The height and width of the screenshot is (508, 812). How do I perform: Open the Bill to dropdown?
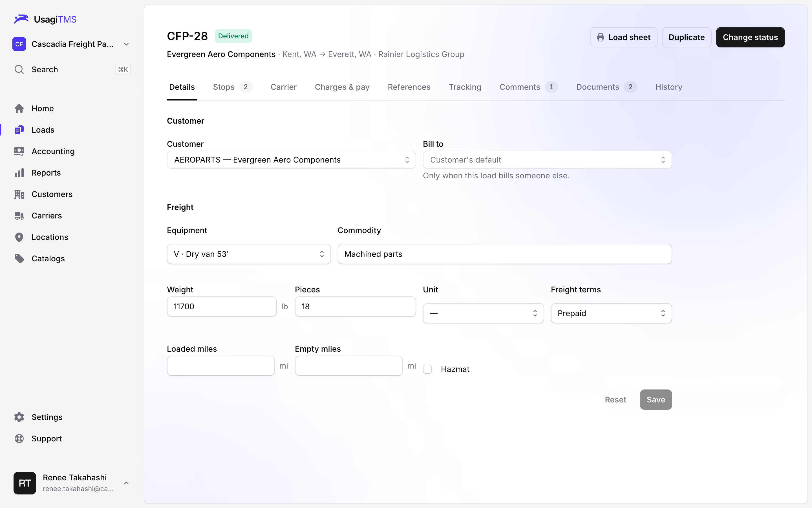click(x=547, y=160)
